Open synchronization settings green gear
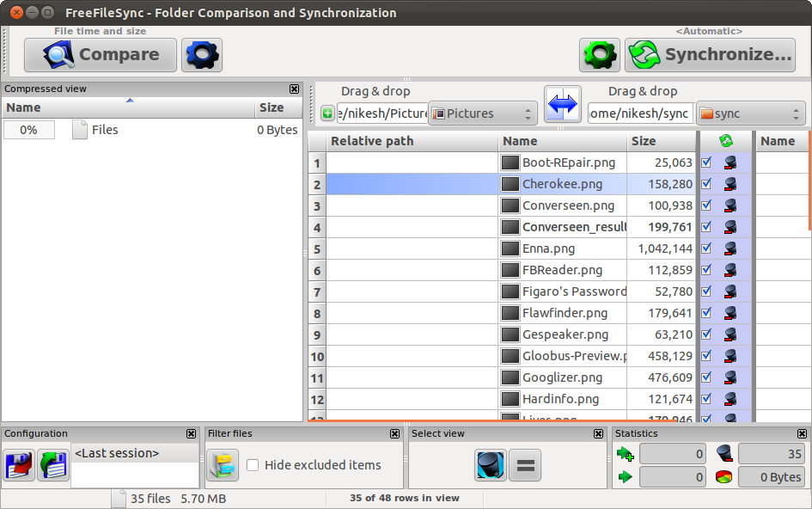This screenshot has width=812, height=509. click(600, 55)
